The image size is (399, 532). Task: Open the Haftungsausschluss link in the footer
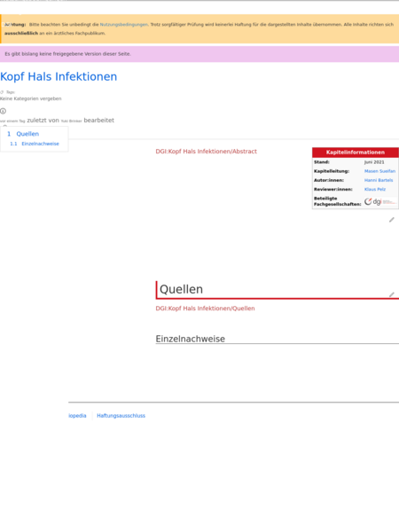point(121,416)
